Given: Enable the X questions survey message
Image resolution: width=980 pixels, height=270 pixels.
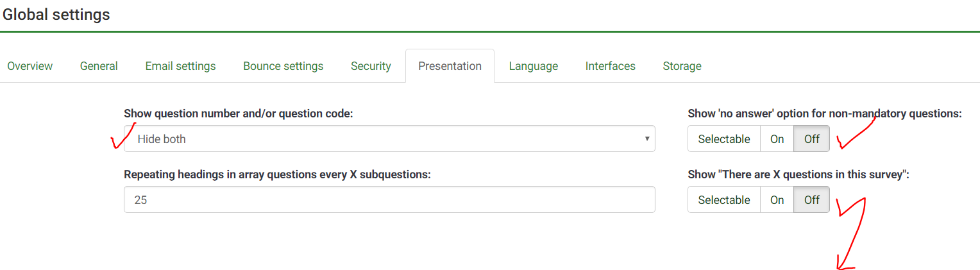Looking at the screenshot, I should click(x=777, y=199).
